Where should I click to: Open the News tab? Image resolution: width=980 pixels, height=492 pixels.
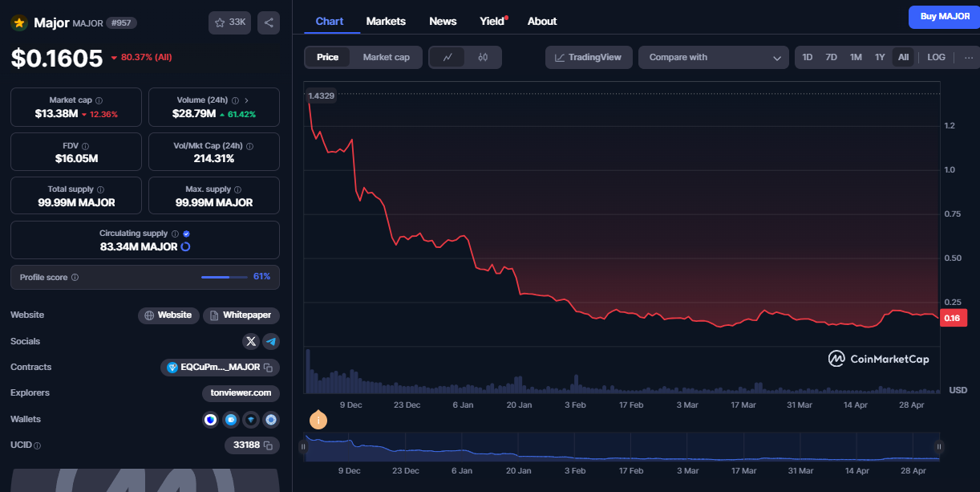point(443,21)
